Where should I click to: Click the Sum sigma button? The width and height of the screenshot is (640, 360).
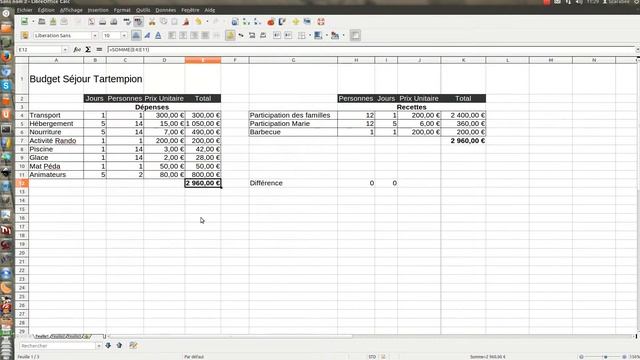click(88, 49)
